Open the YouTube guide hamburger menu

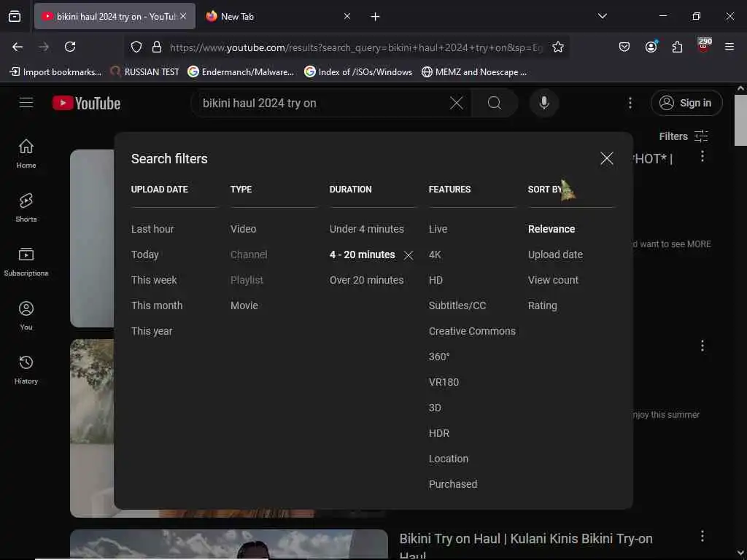tap(26, 103)
